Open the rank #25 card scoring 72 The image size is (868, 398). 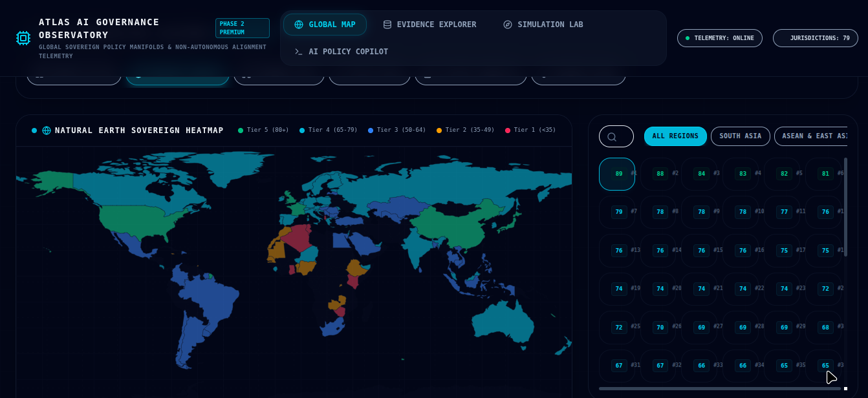617,328
